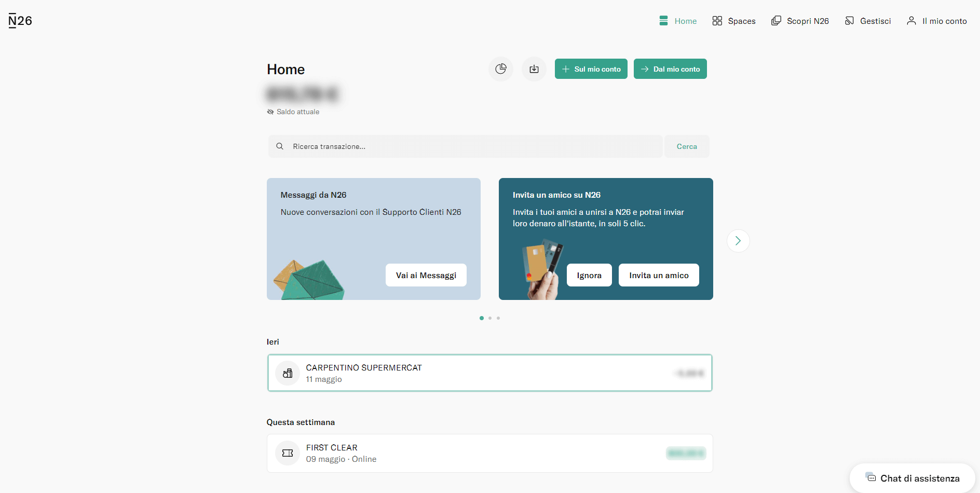Open the Chat di assistenza bubble
This screenshot has height=493, width=980.
click(913, 478)
